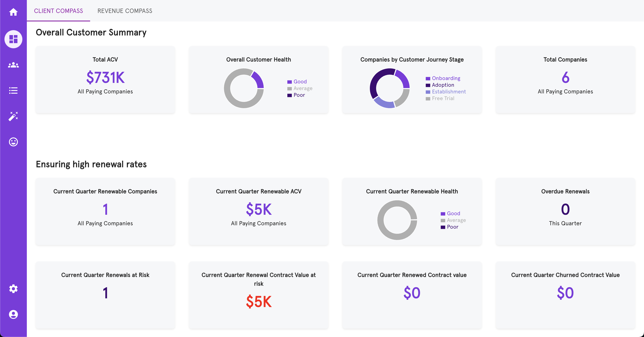
Task: Click the Overdue Renewals card title
Action: (565, 192)
